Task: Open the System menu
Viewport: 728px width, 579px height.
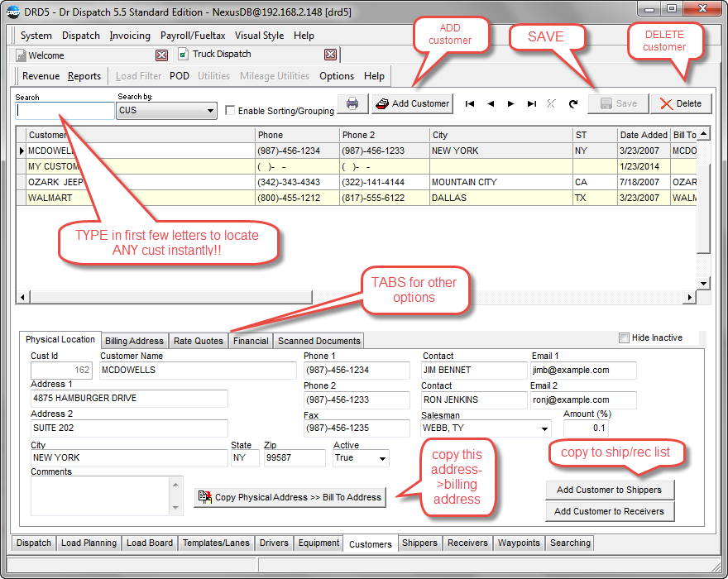Action: (x=36, y=36)
